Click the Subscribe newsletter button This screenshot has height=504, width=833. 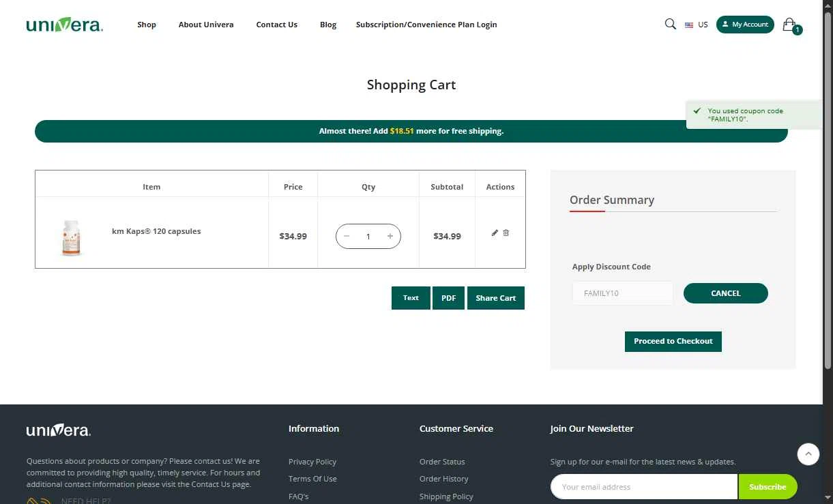(x=768, y=487)
